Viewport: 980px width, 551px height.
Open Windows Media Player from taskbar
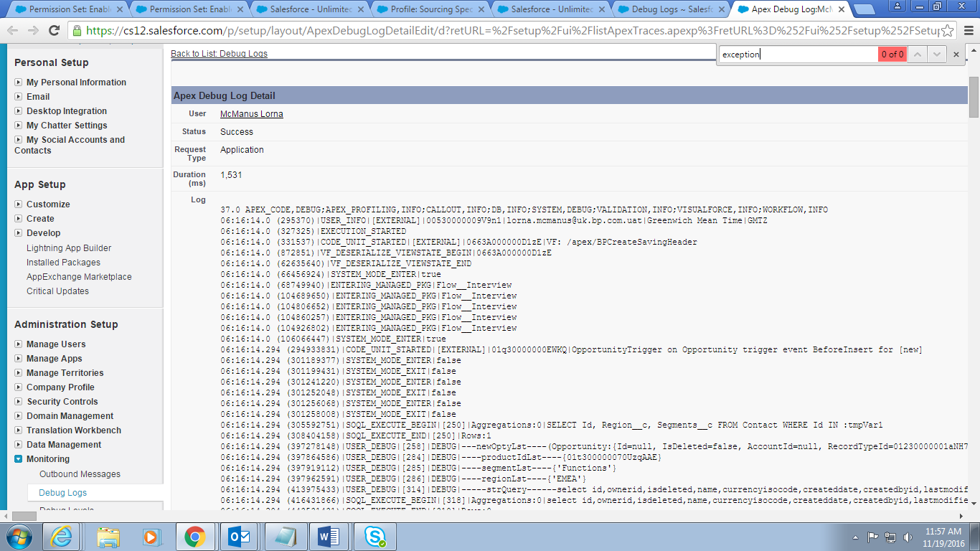(151, 537)
